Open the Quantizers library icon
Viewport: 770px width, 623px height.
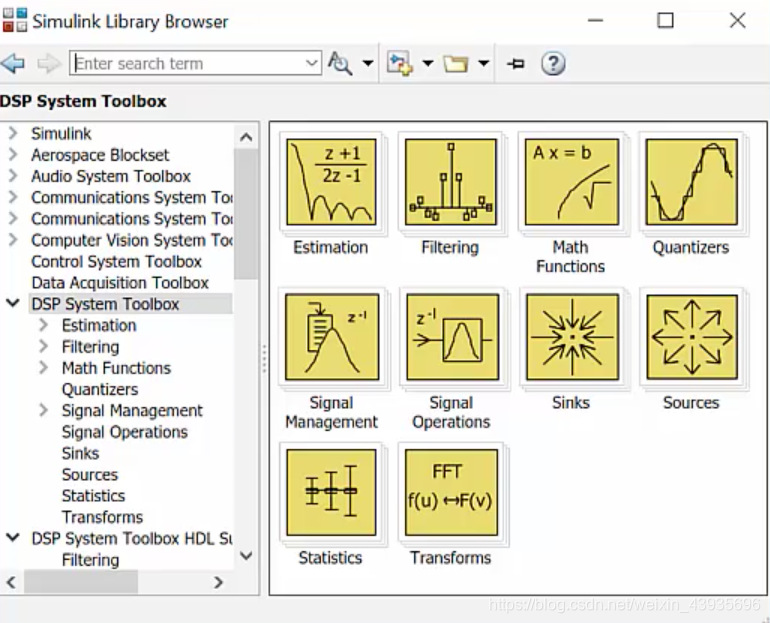click(x=691, y=182)
